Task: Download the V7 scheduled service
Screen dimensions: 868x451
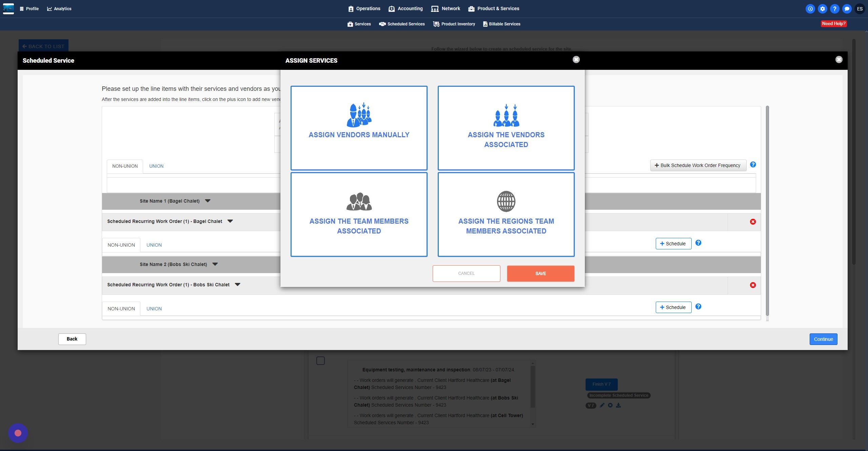Action: (618, 405)
